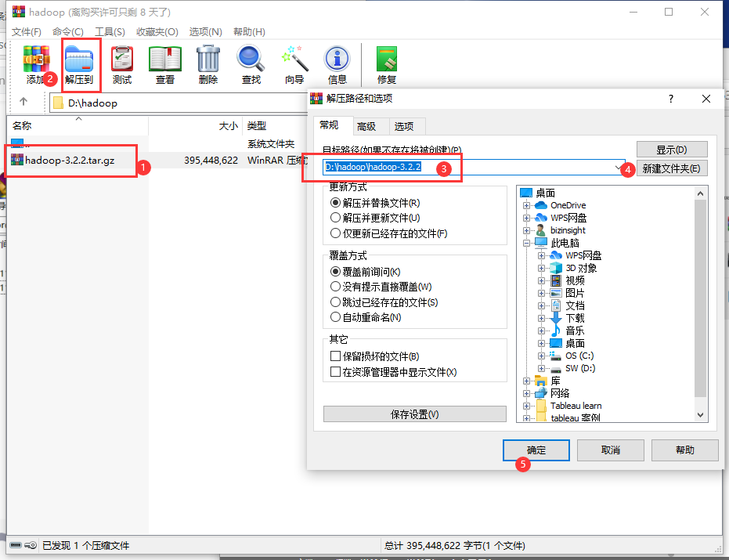The height and width of the screenshot is (560, 729).
Task: Show the Info (信息) icon
Action: tap(337, 59)
